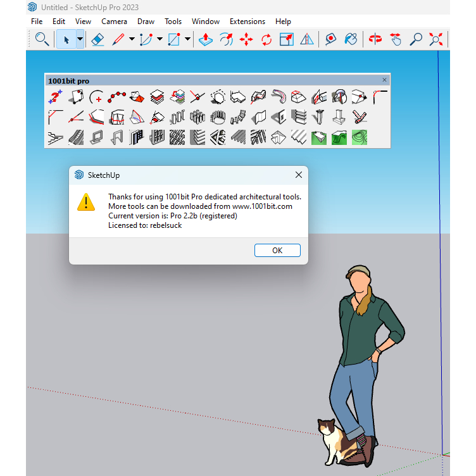Expand the Arc tool dropdown arrow
Image resolution: width=476 pixels, height=476 pixels.
pos(160,39)
